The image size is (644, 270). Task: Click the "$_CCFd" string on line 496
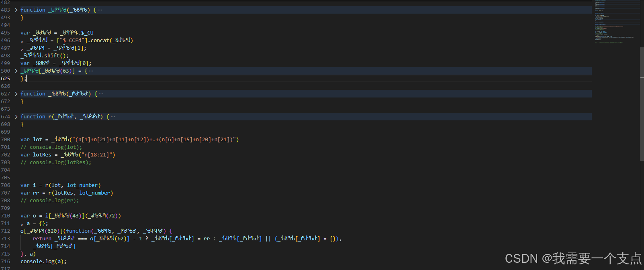point(74,41)
